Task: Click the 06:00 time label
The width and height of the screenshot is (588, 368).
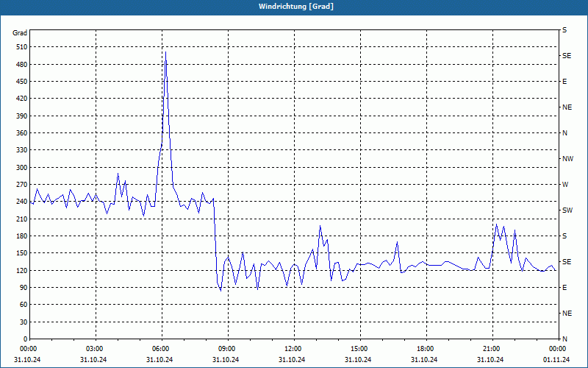Action: 160,349
